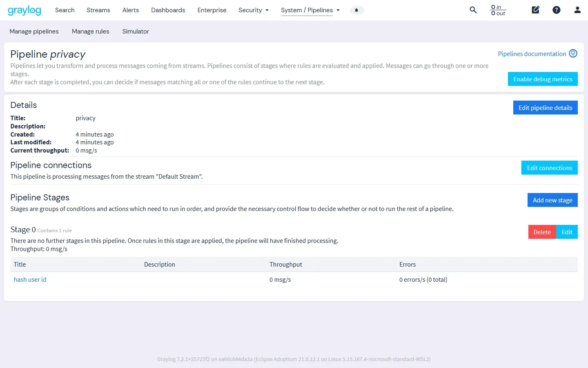
Task: Open the scratchpad edit icon
Action: (536, 10)
